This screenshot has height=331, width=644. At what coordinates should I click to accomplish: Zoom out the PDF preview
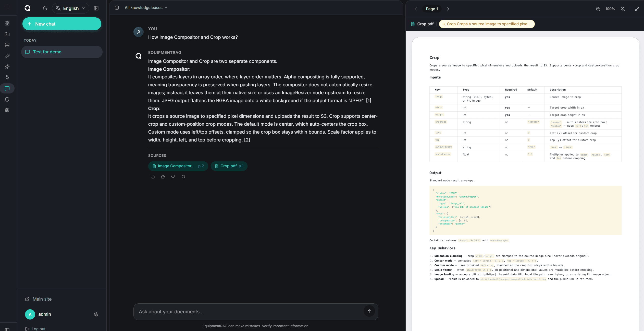click(x=598, y=9)
